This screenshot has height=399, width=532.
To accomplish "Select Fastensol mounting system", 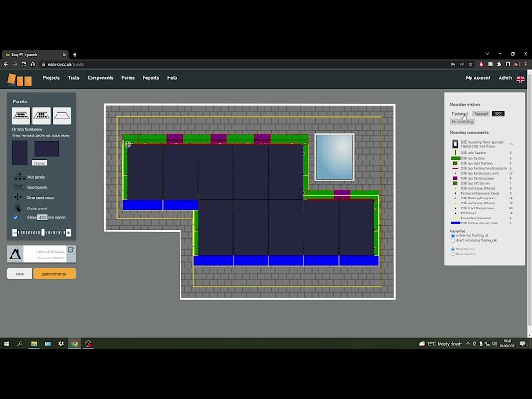I will pos(460,114).
